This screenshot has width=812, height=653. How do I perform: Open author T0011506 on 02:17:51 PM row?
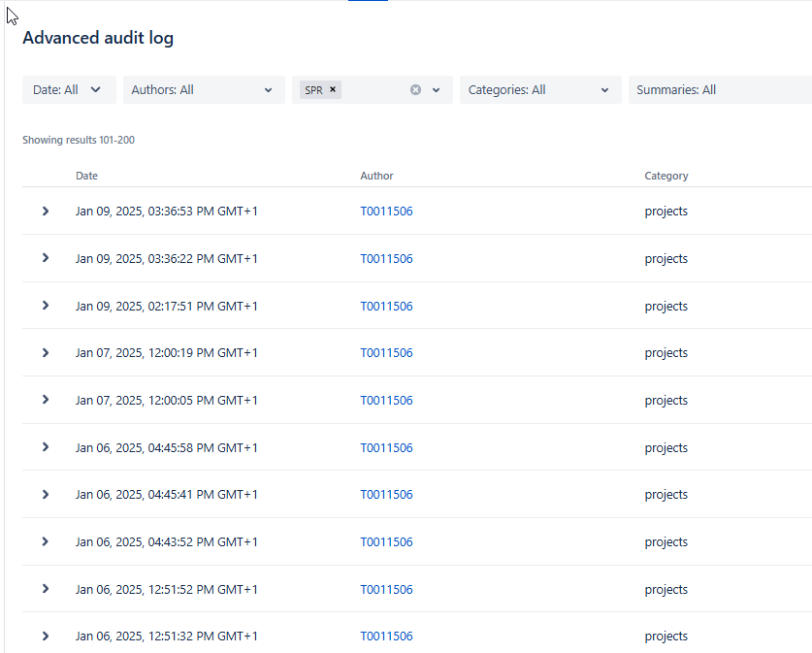point(386,306)
